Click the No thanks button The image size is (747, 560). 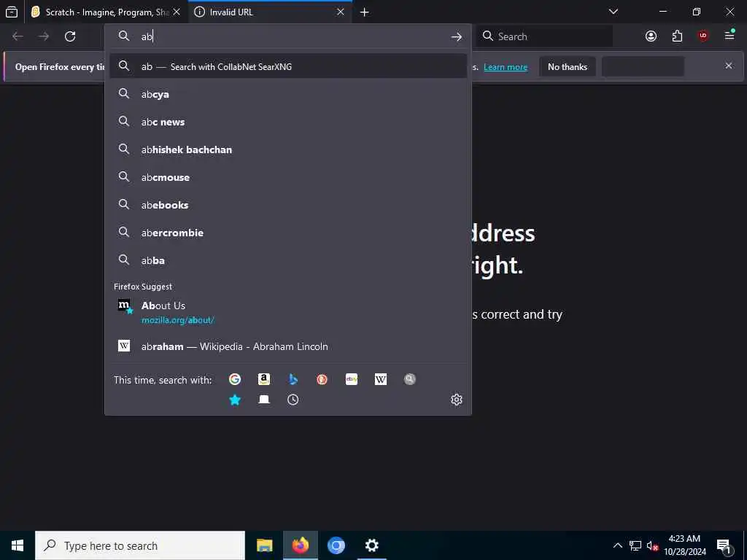click(x=568, y=66)
